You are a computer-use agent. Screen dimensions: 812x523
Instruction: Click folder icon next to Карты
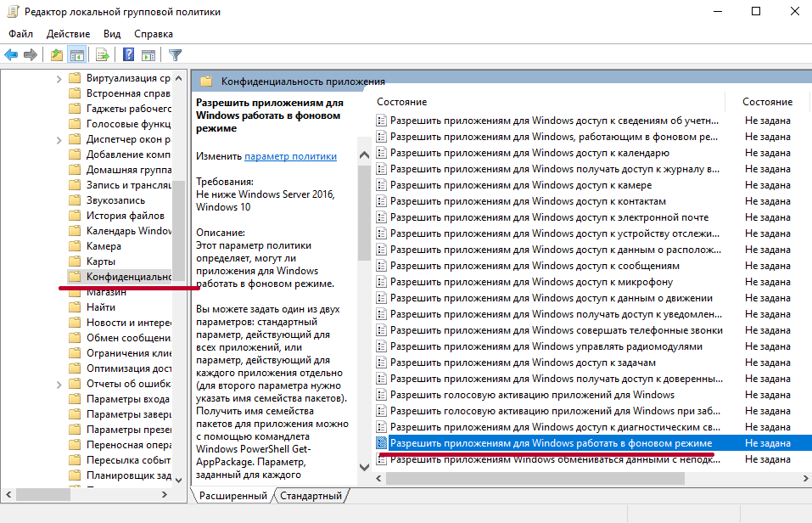tap(75, 261)
